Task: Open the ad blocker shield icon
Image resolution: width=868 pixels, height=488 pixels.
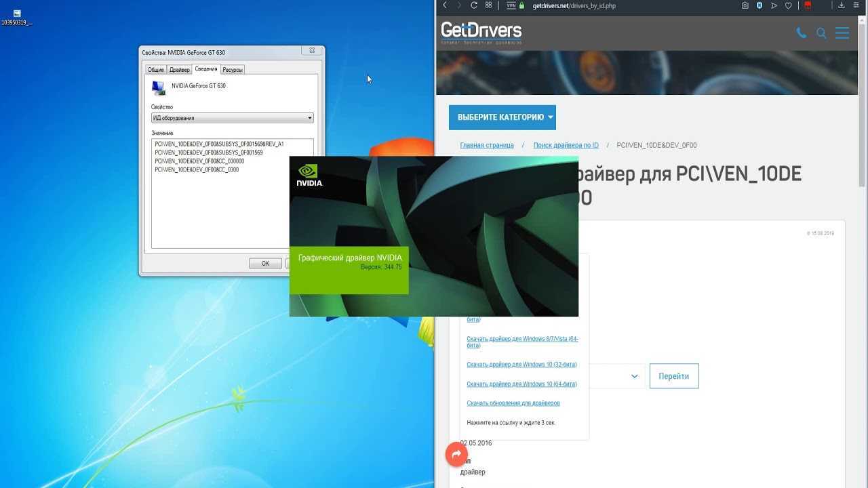Action: (x=759, y=5)
